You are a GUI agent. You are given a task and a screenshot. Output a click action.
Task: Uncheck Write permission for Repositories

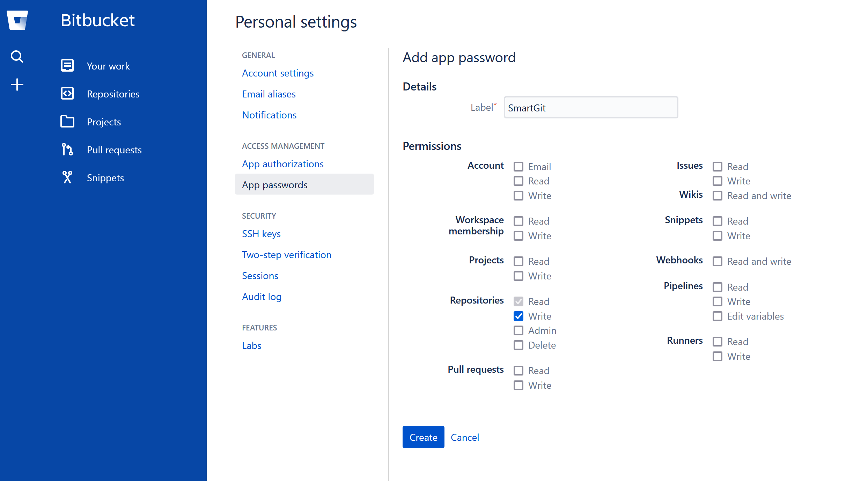pyautogui.click(x=518, y=316)
